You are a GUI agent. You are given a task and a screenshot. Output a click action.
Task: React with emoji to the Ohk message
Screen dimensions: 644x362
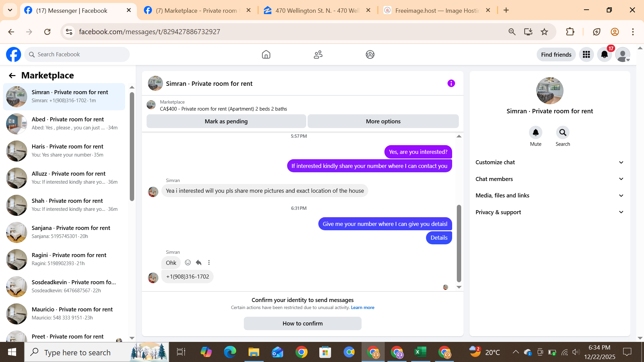(188, 262)
